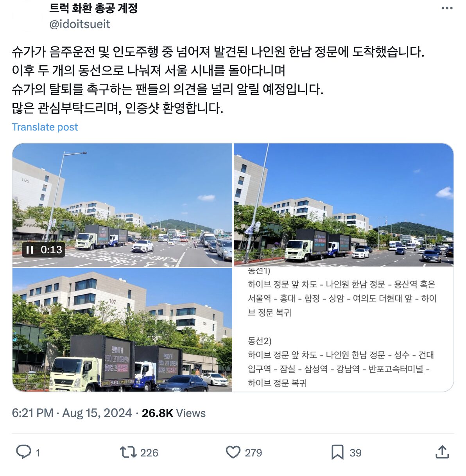
Task: Open the three-dot more options menu
Action: click(x=446, y=8)
